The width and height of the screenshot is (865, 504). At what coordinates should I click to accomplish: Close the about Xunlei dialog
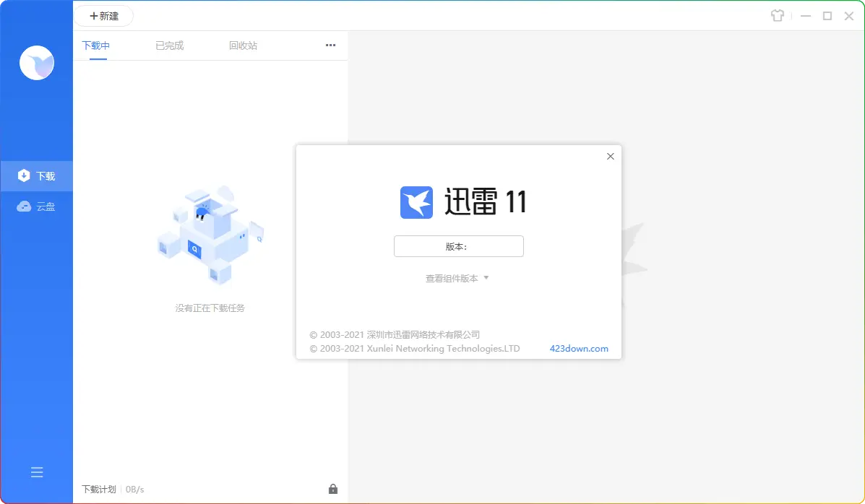tap(610, 156)
